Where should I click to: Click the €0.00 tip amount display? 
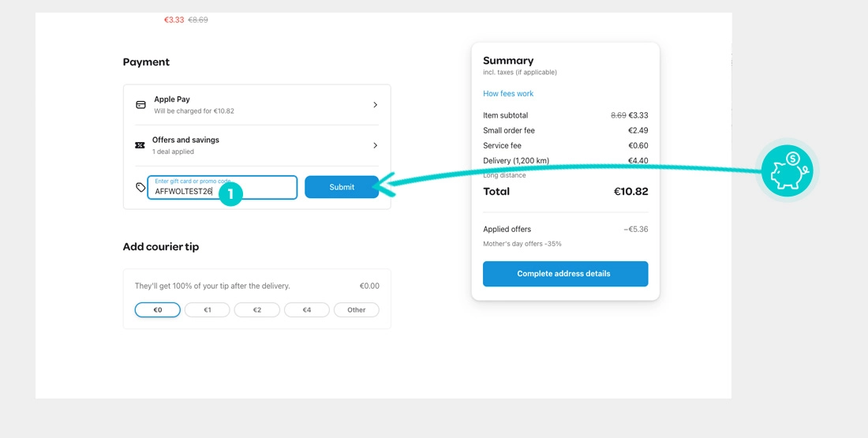click(369, 286)
